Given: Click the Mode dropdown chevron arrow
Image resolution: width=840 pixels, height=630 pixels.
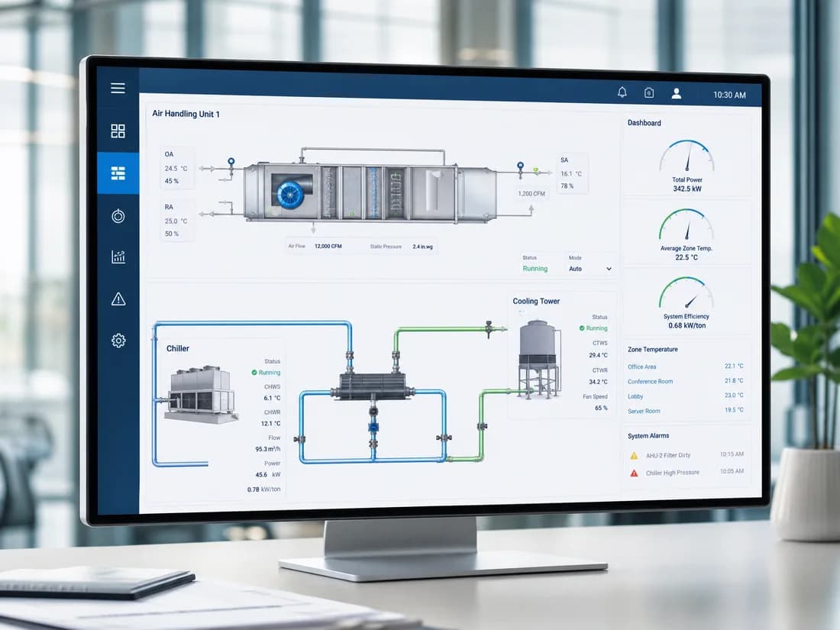Looking at the screenshot, I should pos(609,269).
